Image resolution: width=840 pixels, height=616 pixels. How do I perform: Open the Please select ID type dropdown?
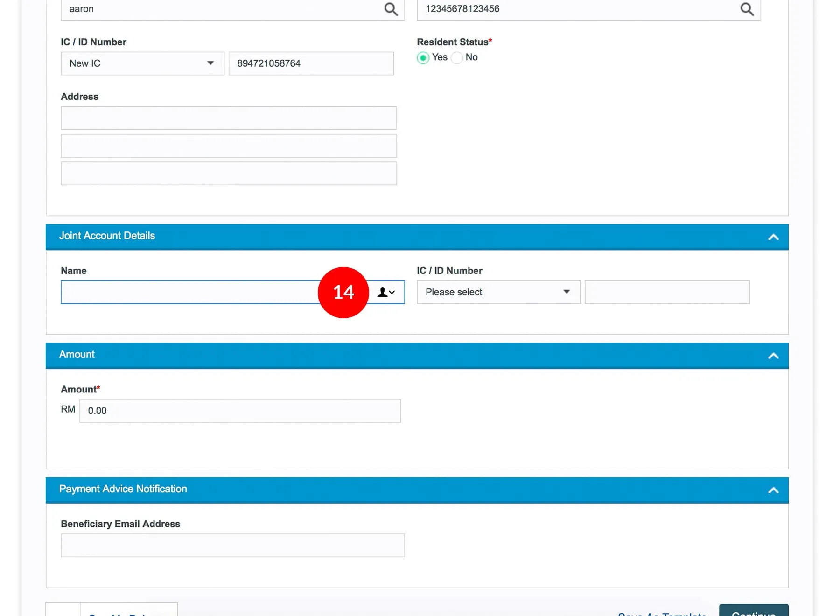point(498,292)
